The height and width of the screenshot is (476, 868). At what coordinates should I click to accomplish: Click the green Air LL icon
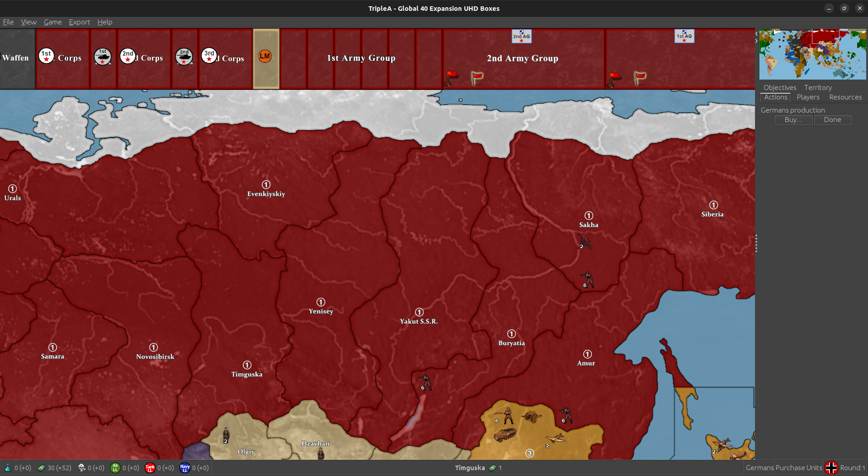[115, 468]
